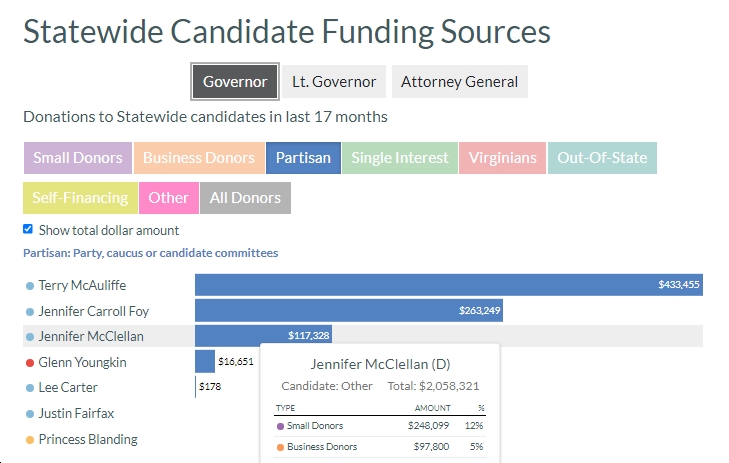Click Glenn Youngkin's red party dot
729x463 pixels.
tap(30, 363)
